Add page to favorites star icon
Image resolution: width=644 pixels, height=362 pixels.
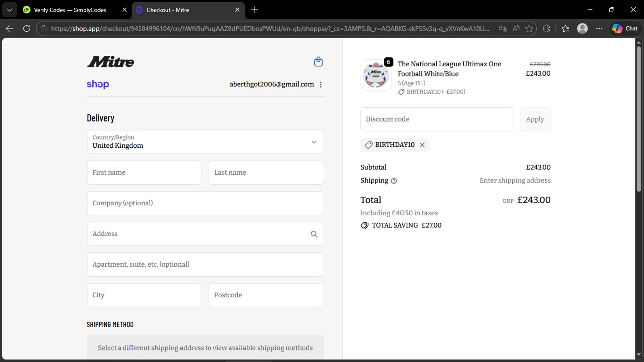tap(529, 28)
